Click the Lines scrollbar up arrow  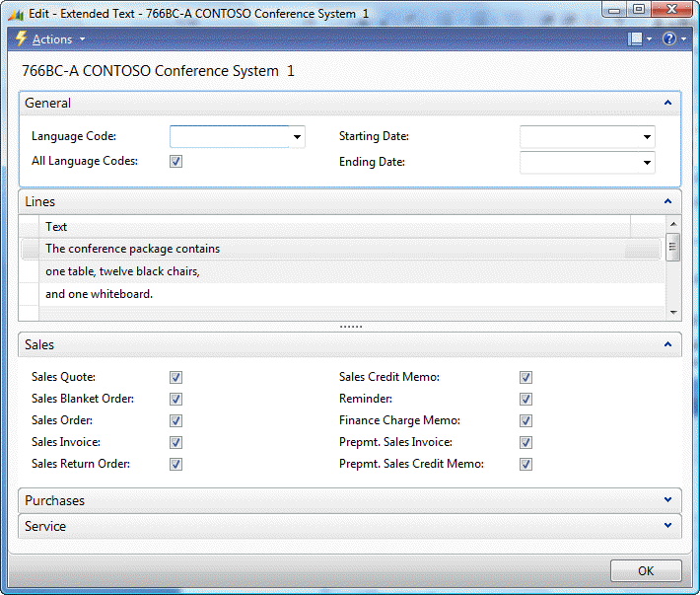point(673,223)
